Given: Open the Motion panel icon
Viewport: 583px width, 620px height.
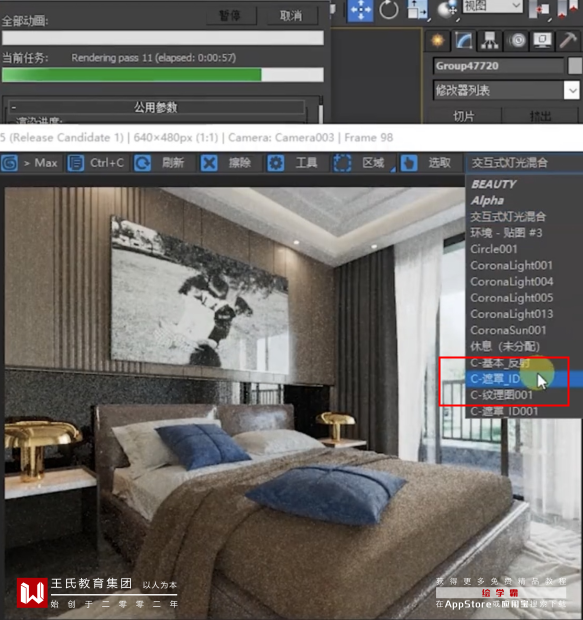Looking at the screenshot, I should (x=517, y=40).
